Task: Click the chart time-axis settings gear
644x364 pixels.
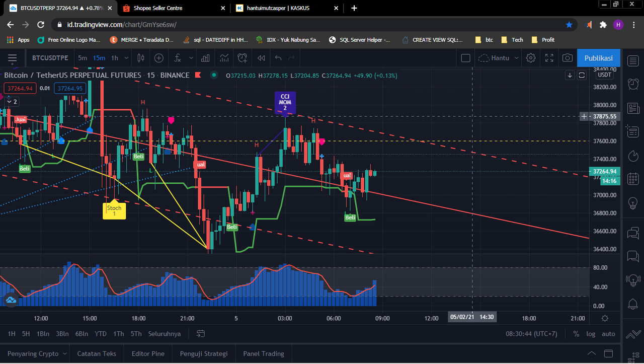Action: (x=605, y=318)
